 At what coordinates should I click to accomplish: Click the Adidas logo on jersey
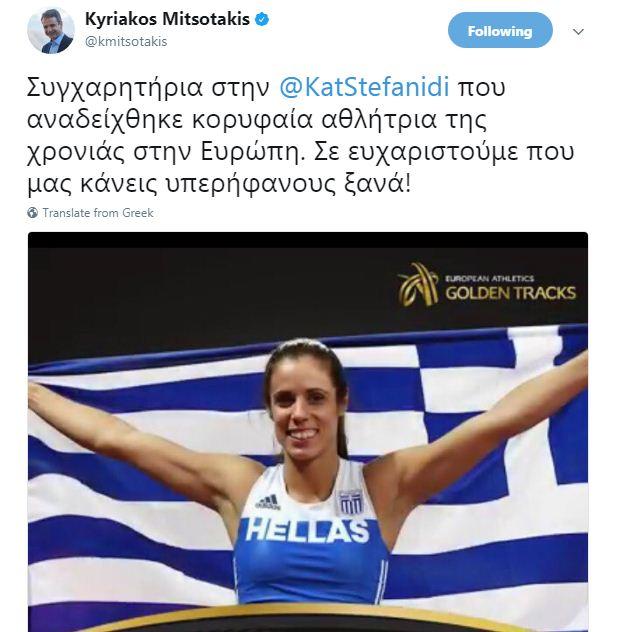268,502
